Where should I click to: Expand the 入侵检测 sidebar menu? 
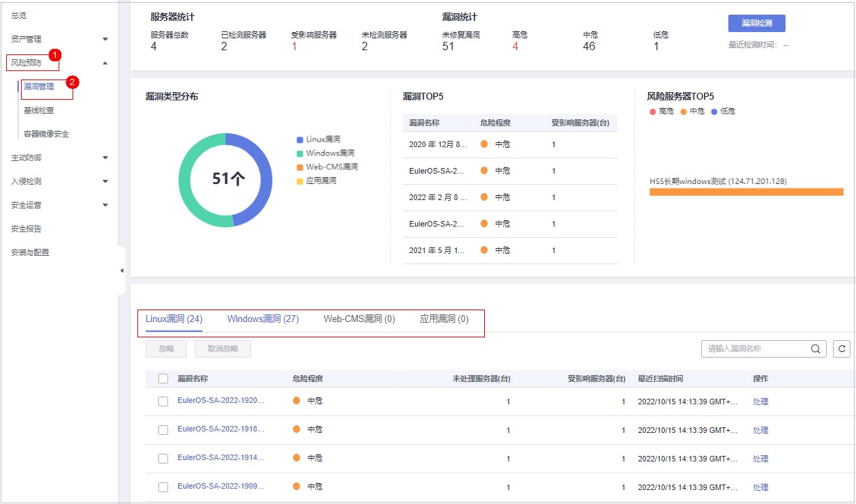coord(105,181)
